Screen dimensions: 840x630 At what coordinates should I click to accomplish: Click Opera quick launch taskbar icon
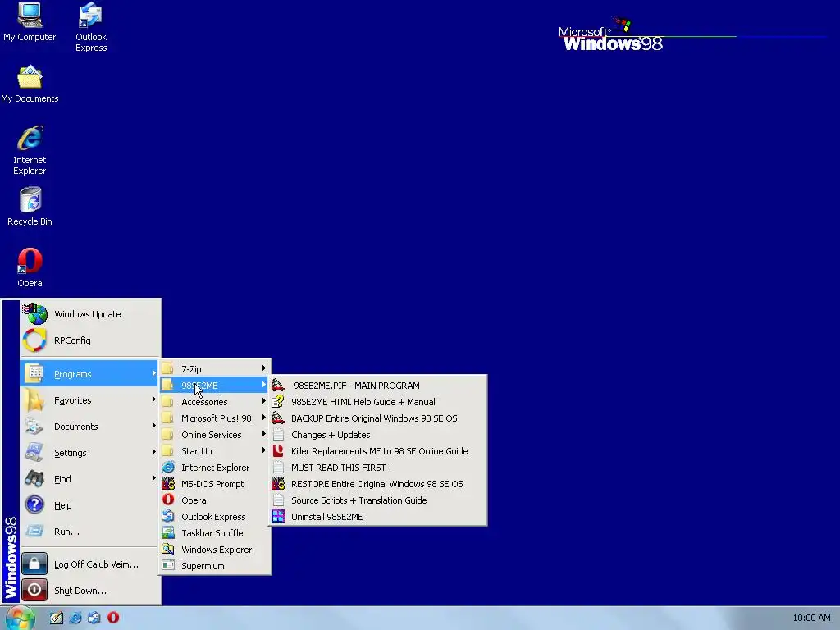click(113, 618)
